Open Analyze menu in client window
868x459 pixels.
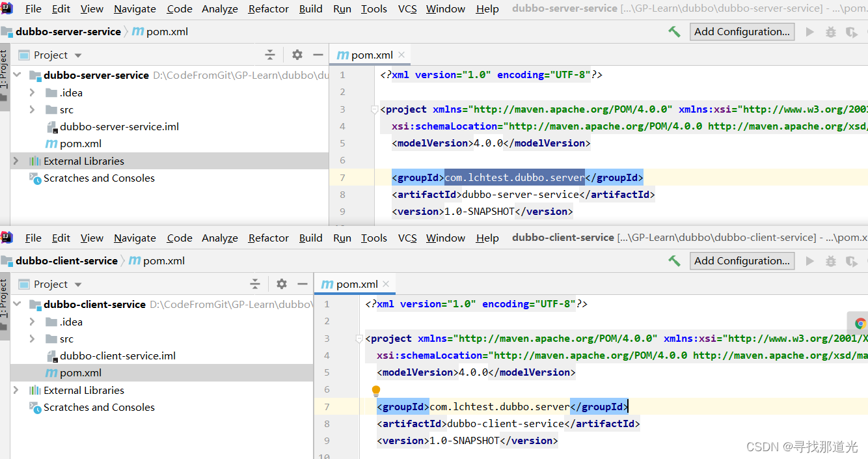coord(220,238)
